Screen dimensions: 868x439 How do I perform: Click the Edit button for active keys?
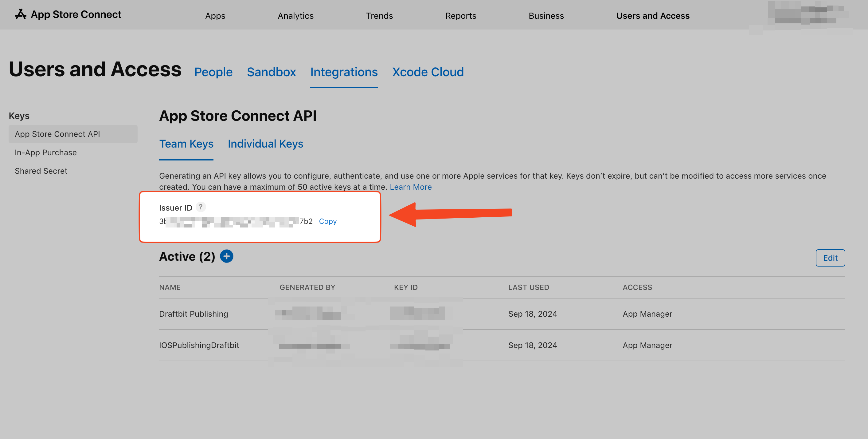pyautogui.click(x=830, y=258)
